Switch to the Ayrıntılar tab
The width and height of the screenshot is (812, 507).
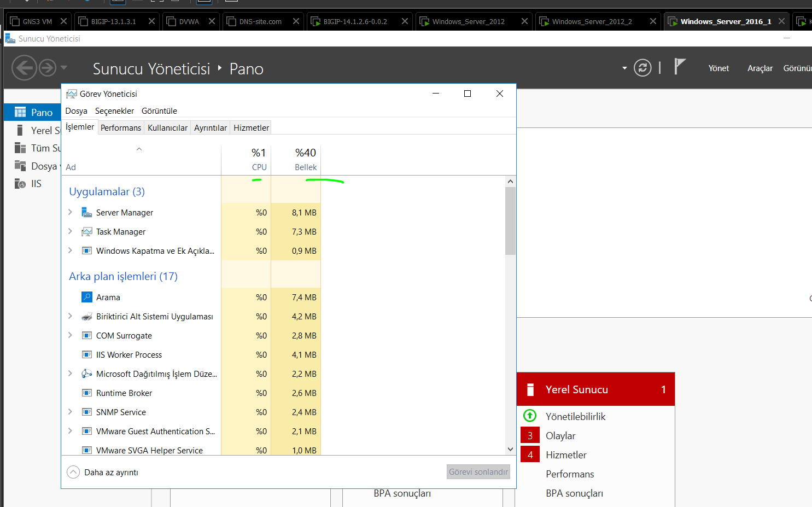(x=211, y=128)
